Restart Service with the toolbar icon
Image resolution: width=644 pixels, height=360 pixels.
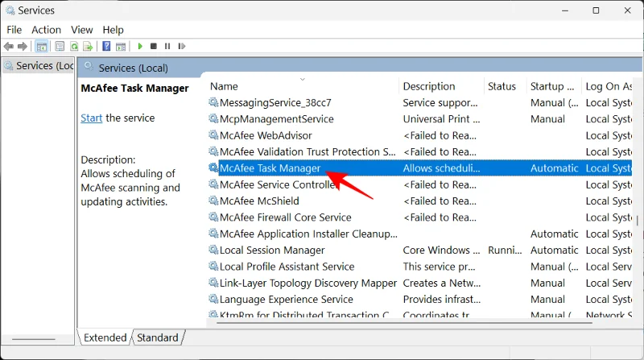(182, 47)
